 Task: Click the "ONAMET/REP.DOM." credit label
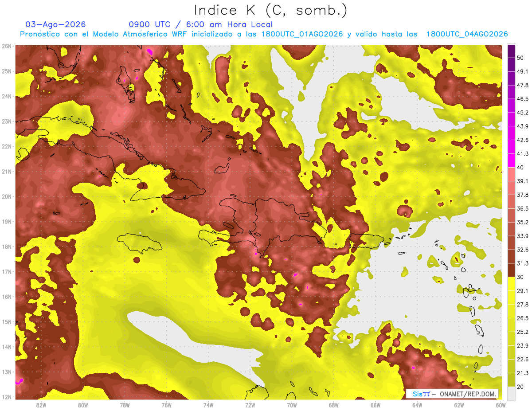[467, 394]
